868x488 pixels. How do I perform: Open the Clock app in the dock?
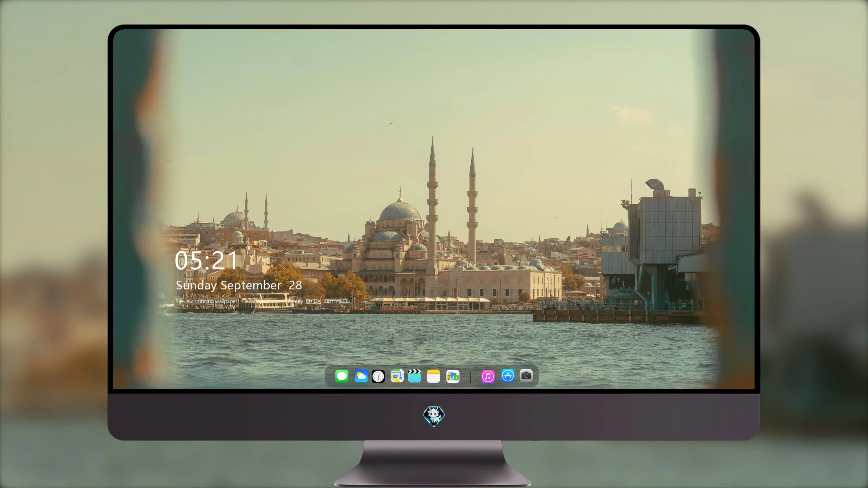pyautogui.click(x=378, y=376)
